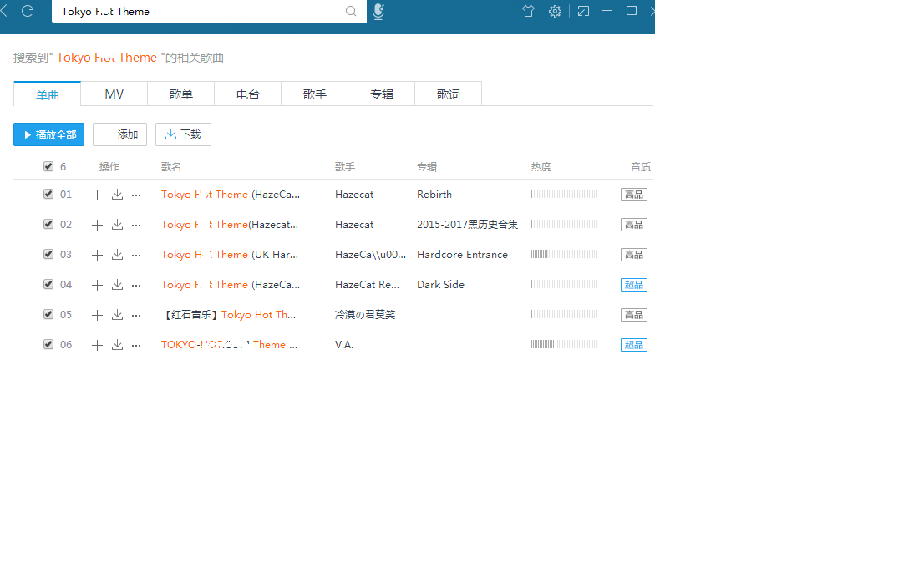Uncheck song 02 checkbox
924x568 pixels.
[x=48, y=224]
